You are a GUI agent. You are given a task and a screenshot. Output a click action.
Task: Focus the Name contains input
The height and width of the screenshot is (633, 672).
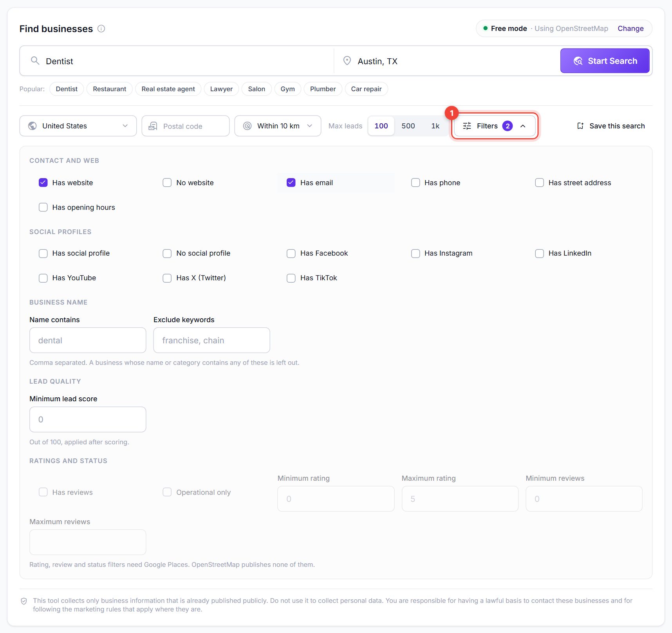[88, 340]
